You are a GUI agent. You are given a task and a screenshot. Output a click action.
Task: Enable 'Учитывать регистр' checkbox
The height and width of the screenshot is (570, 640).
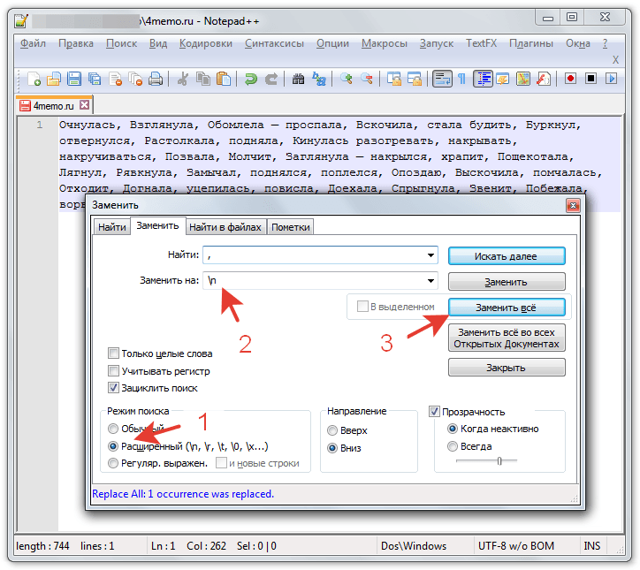(113, 371)
